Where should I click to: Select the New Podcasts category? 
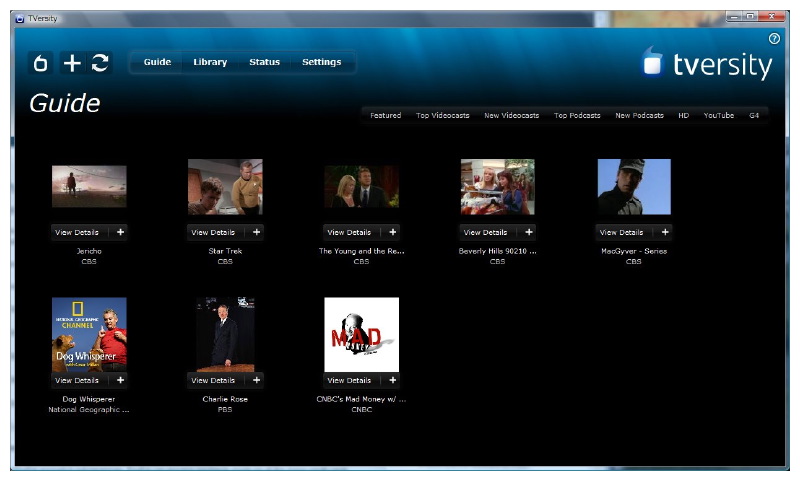639,116
